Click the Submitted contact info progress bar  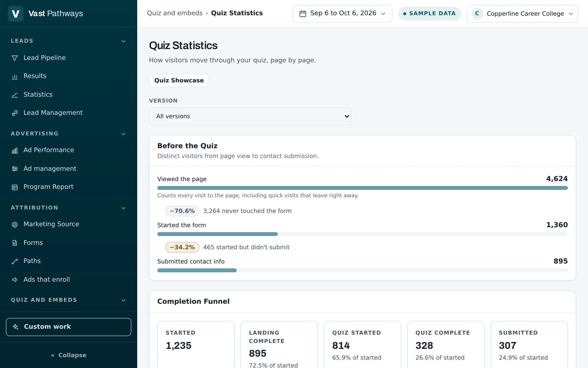click(362, 270)
